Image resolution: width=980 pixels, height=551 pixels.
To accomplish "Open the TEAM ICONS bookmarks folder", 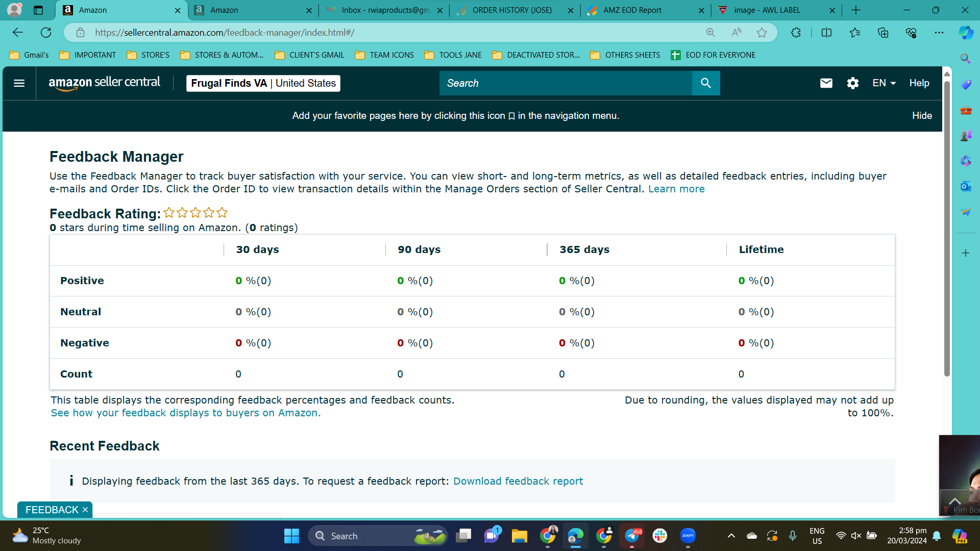I will [384, 55].
